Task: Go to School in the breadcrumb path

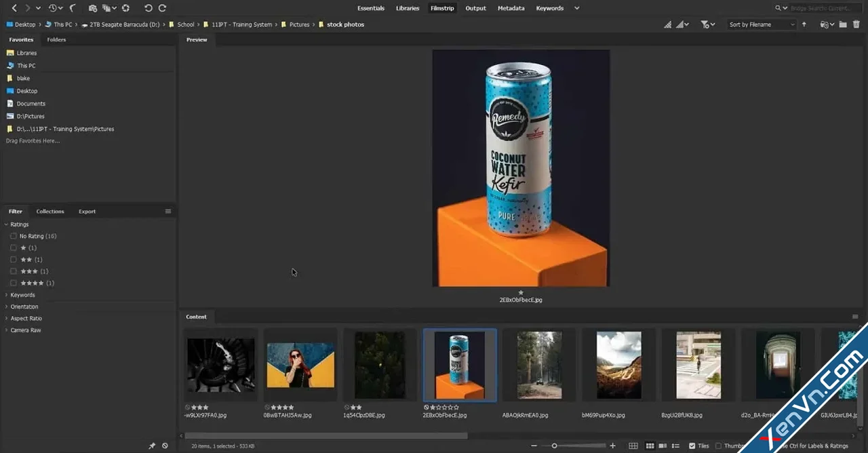Action: click(186, 24)
